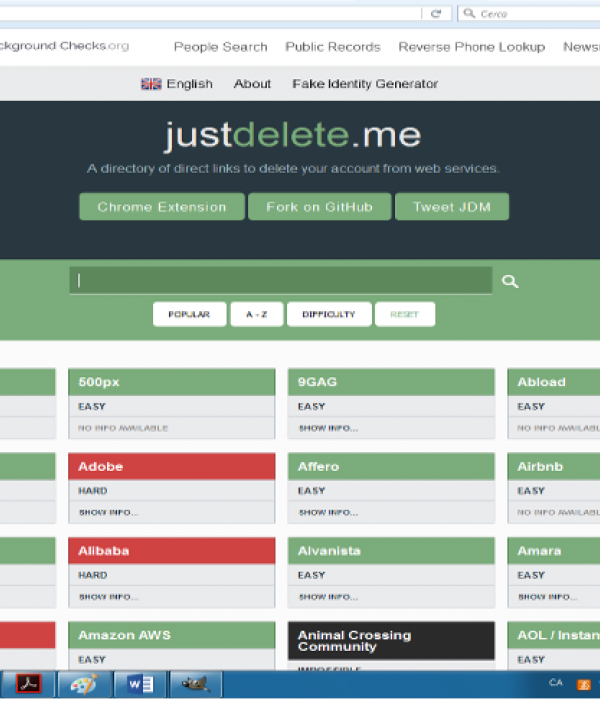600x720 pixels.
Task: Click the magnifier search icon
Action: point(510,282)
